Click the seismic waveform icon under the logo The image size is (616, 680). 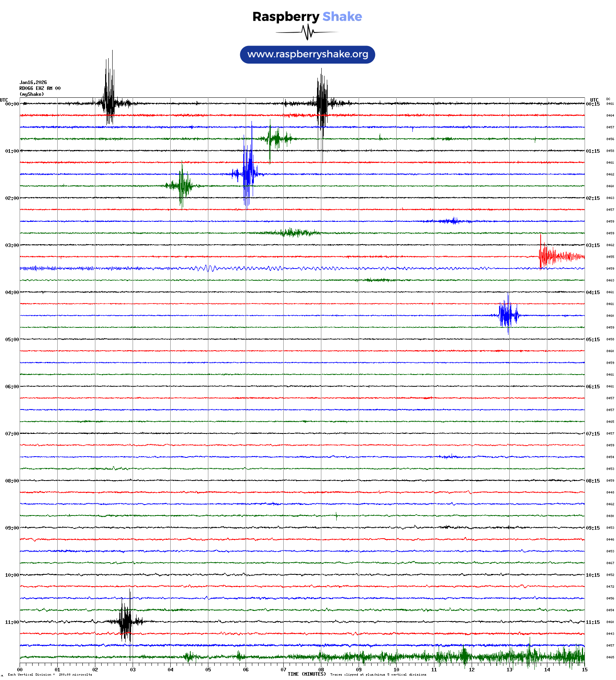click(x=307, y=32)
